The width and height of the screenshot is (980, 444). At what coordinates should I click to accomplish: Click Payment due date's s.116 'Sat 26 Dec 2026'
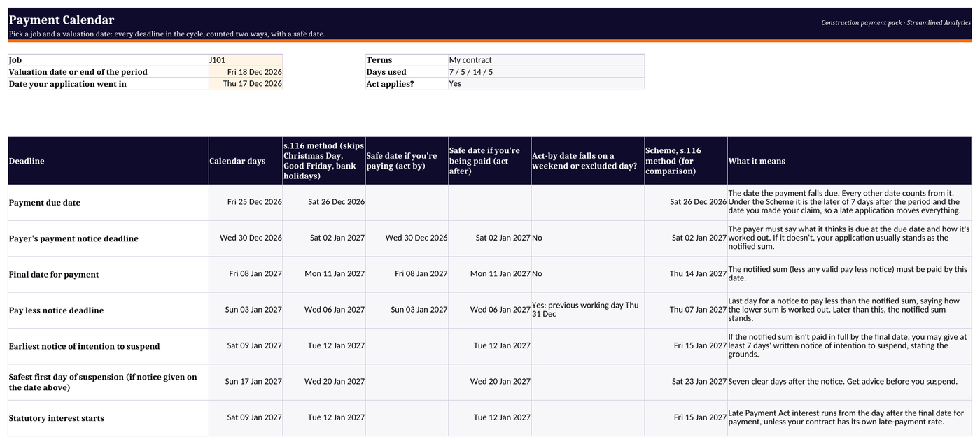[324, 202]
